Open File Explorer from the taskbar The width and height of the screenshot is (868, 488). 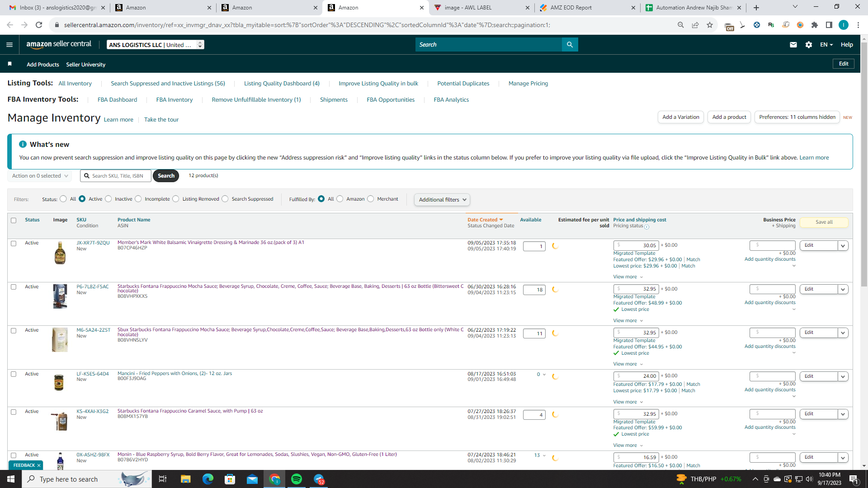click(185, 479)
